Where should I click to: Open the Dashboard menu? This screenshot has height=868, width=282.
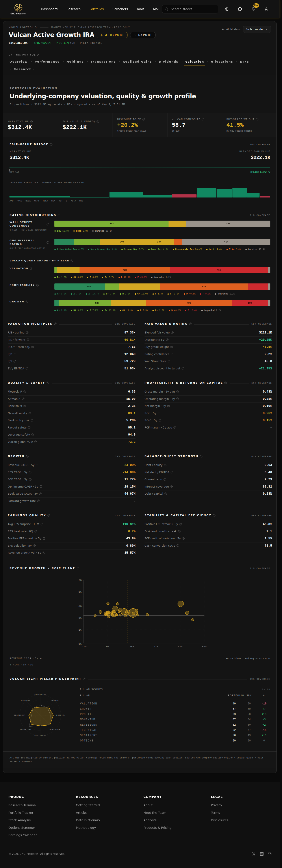pos(49,9)
